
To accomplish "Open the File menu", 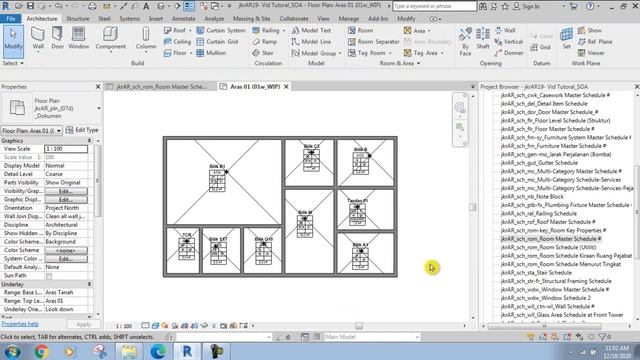I will click(x=11, y=19).
